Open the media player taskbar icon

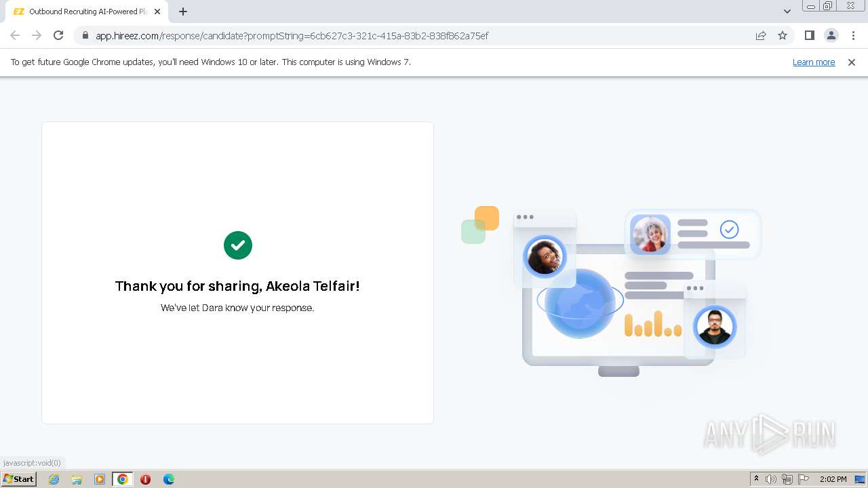[100, 479]
